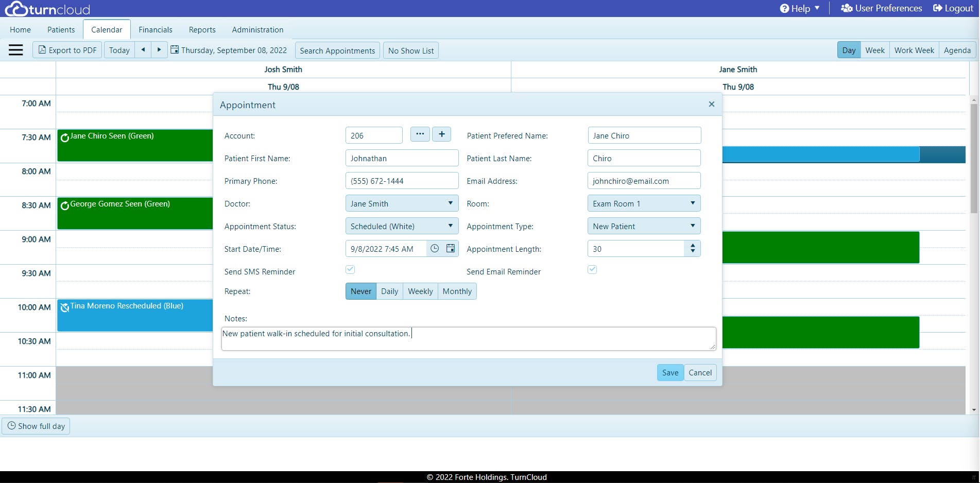The height and width of the screenshot is (483, 980).
Task: Expand the Room selection dropdown
Action: point(692,203)
